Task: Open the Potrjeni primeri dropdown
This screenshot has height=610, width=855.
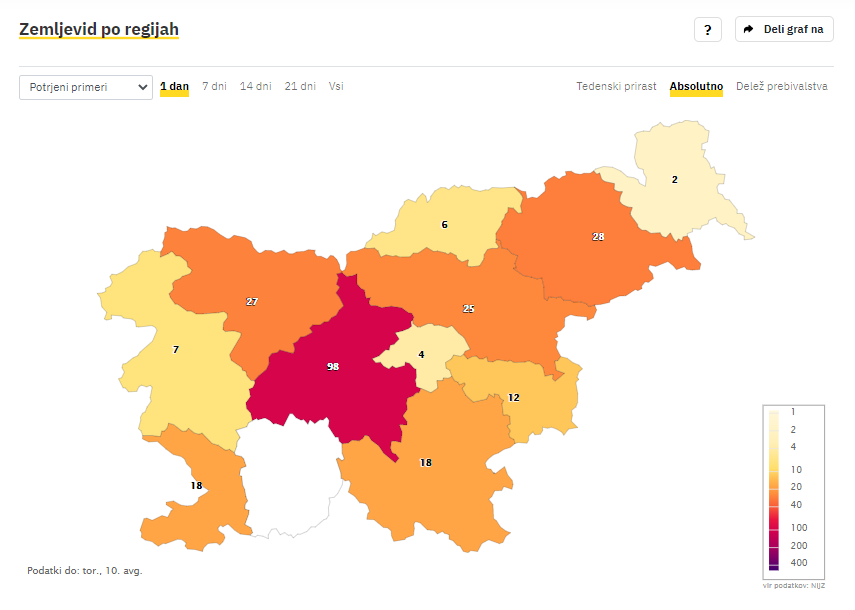Action: tap(86, 87)
